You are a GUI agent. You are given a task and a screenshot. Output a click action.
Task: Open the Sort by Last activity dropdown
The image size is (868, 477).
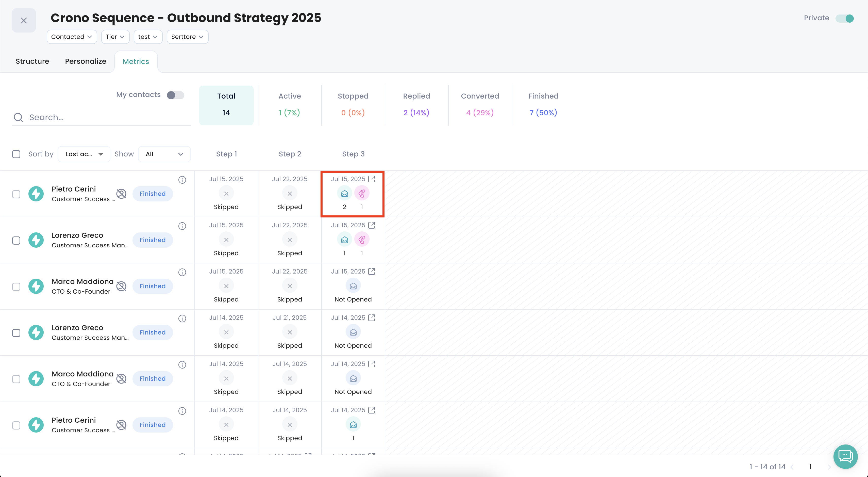[84, 154]
